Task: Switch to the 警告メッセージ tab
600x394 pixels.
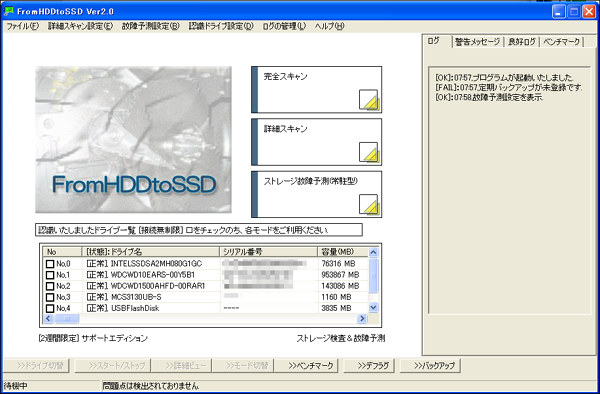Action: [x=478, y=42]
